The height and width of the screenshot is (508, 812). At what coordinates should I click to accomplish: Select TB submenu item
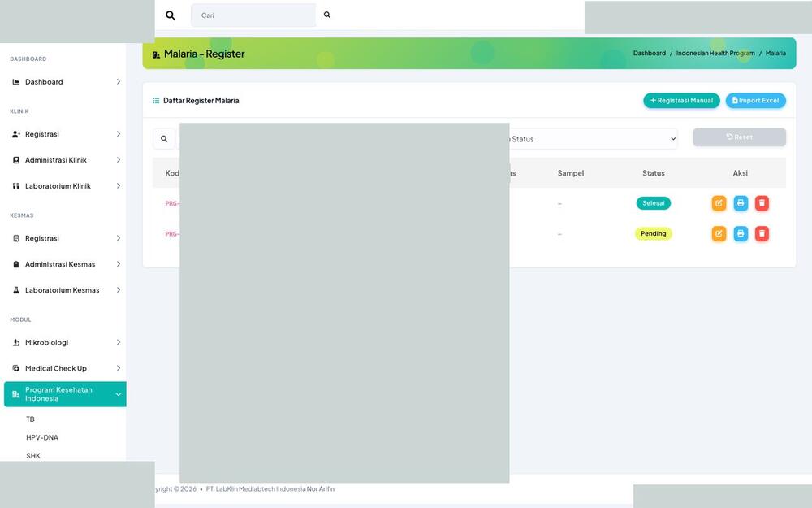[x=31, y=419]
